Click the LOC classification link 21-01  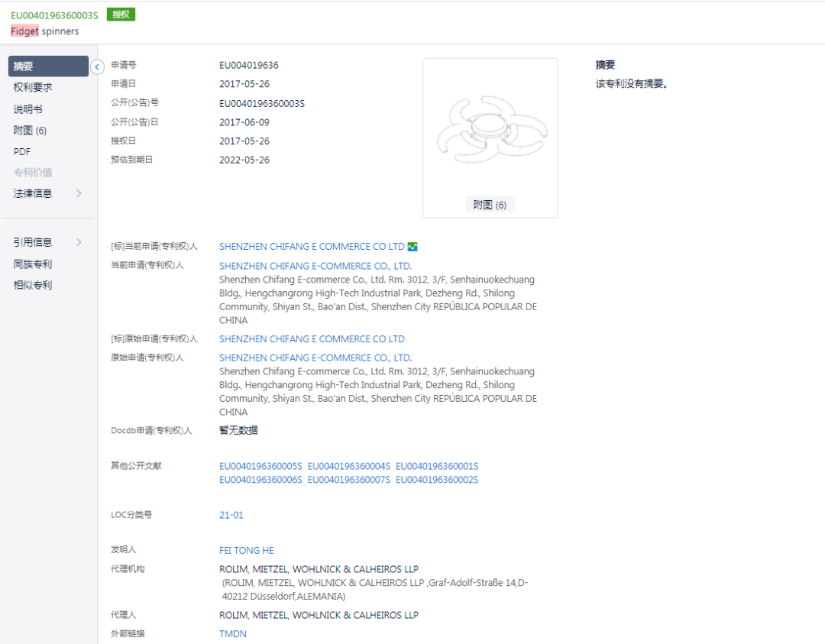point(231,514)
